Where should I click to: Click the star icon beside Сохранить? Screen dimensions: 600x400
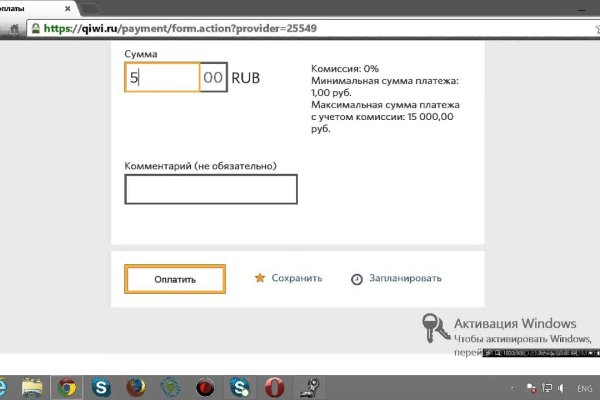pos(259,278)
